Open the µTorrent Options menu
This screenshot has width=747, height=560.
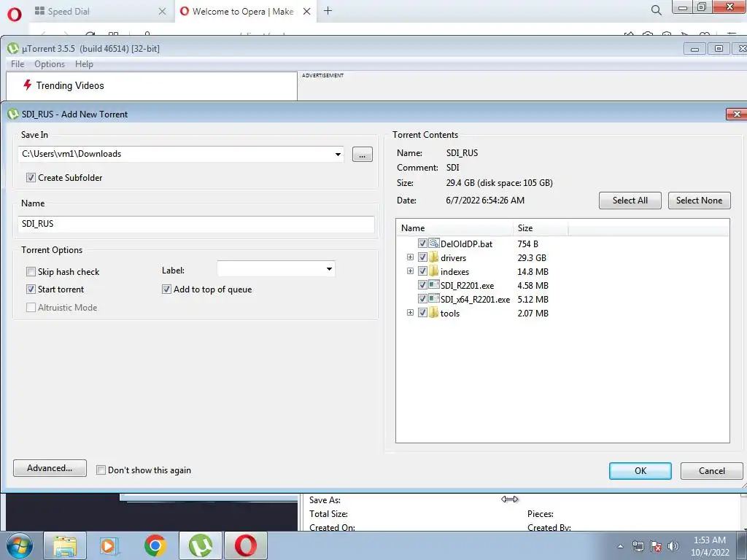point(50,64)
